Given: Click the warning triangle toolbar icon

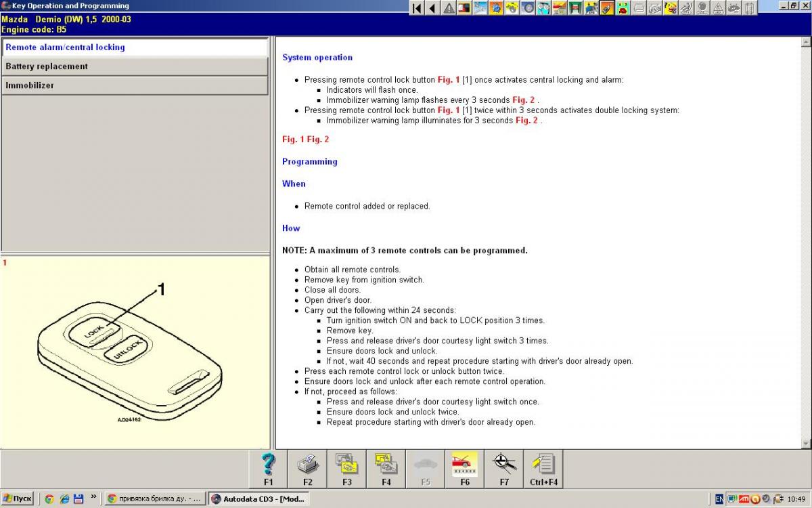Looking at the screenshot, I should click(449, 8).
